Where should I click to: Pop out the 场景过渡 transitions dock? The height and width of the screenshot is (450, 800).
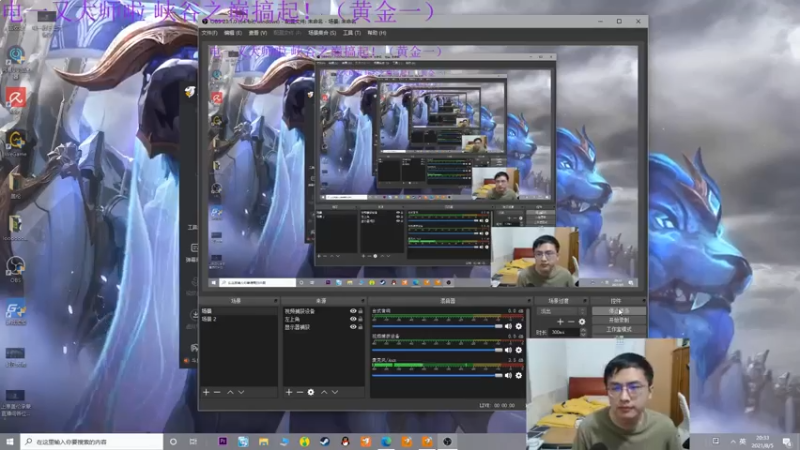[x=585, y=301]
